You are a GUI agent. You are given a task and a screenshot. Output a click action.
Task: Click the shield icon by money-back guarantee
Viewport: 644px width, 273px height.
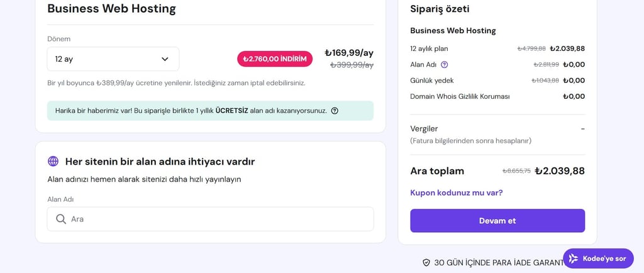426,262
